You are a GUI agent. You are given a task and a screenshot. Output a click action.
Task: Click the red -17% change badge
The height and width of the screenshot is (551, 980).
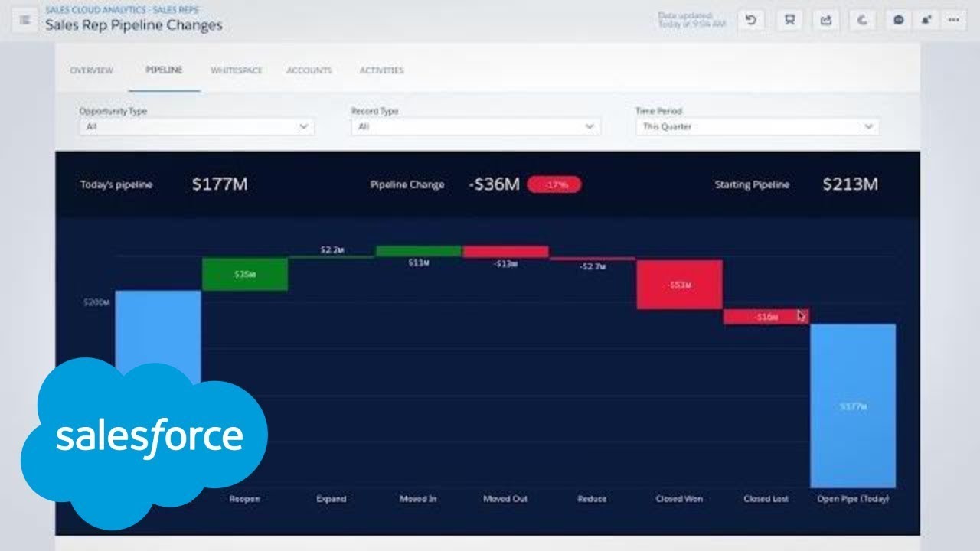(554, 184)
